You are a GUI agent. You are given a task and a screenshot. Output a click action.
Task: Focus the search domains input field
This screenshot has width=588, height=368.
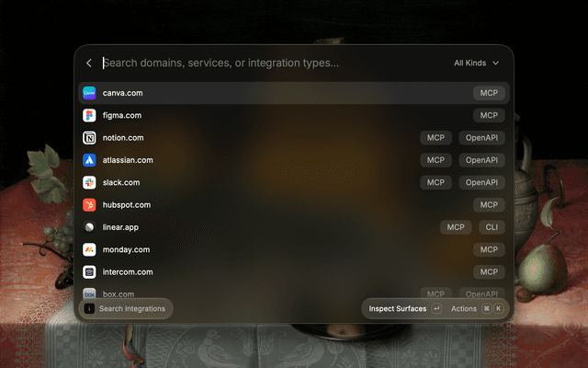(x=274, y=63)
